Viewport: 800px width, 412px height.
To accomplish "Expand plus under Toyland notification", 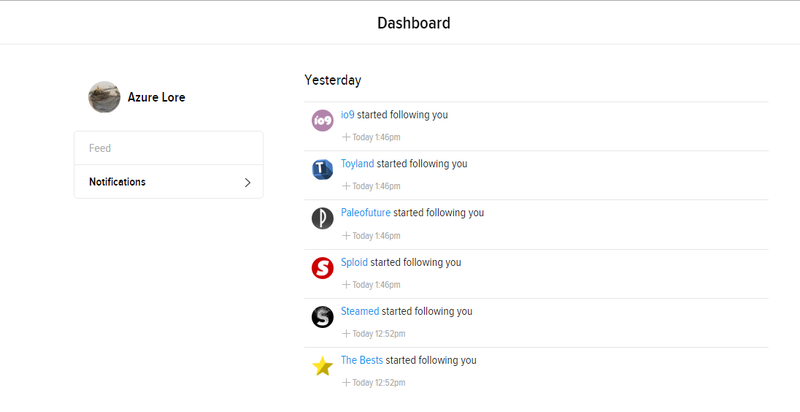I will 346,186.
